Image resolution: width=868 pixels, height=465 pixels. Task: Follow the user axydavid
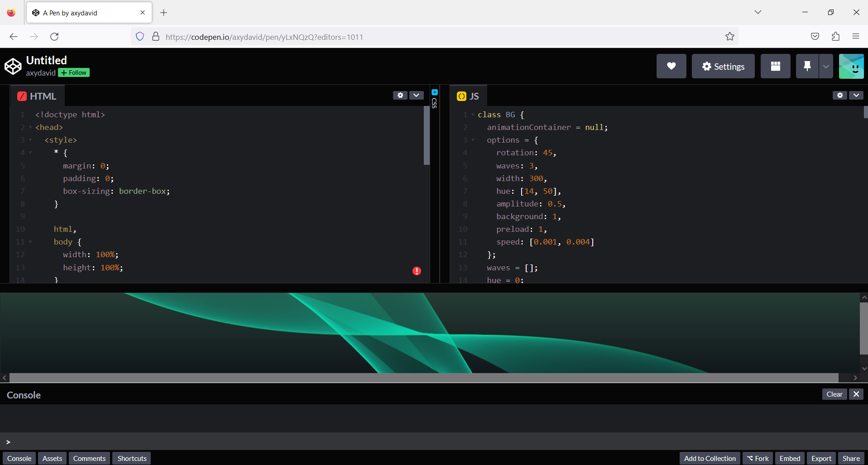[x=73, y=72]
